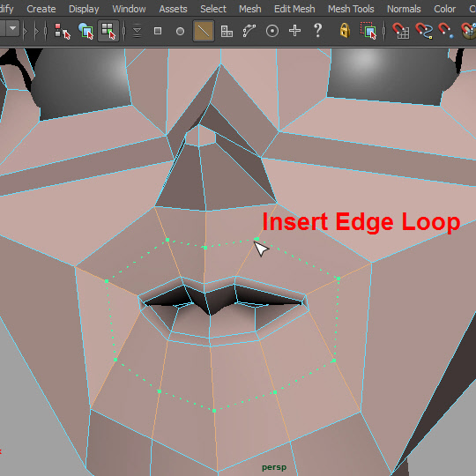Open the Edit Mesh menu
Screen dimensions: 476x476
coord(294,9)
